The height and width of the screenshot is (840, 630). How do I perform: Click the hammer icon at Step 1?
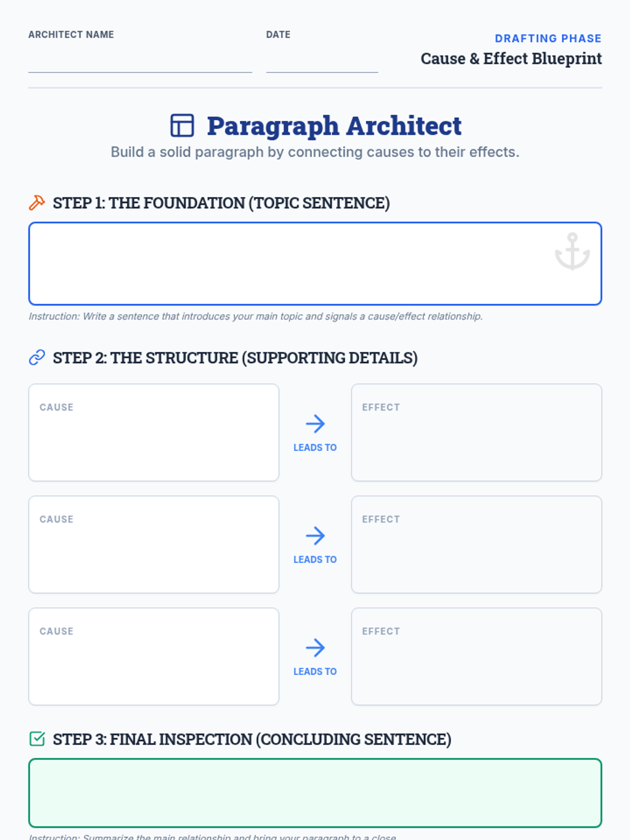click(x=37, y=203)
